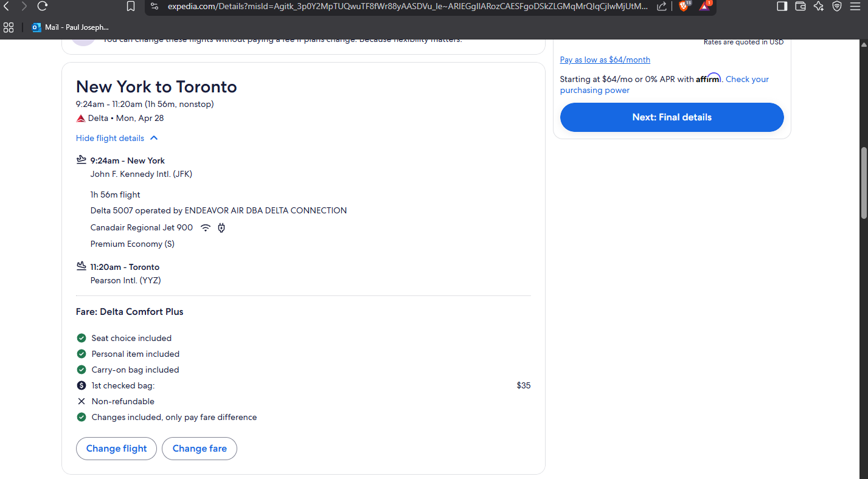
Task: Open Brave Shields lion icon
Action: pyautogui.click(x=684, y=6)
